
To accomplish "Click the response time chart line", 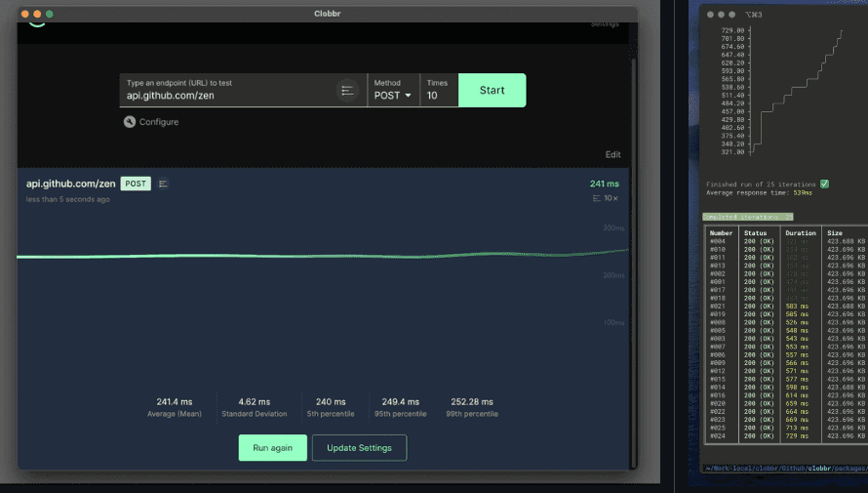I will point(323,255).
